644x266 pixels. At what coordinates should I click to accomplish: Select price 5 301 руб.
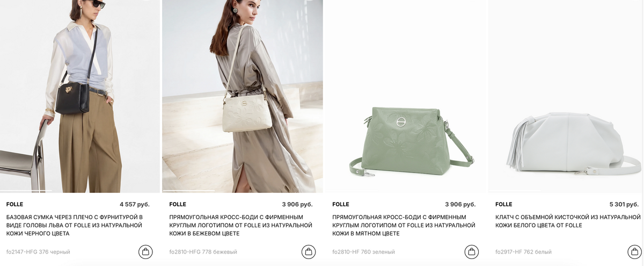624,204
